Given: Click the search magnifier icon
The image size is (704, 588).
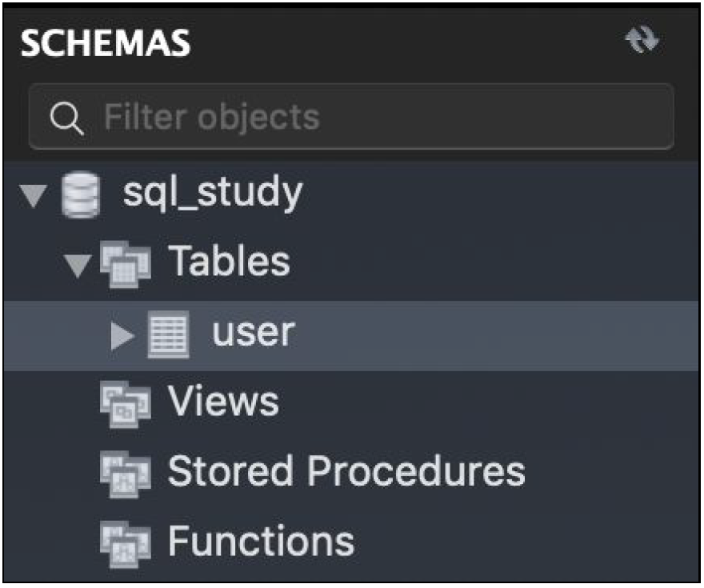Looking at the screenshot, I should click(x=66, y=118).
